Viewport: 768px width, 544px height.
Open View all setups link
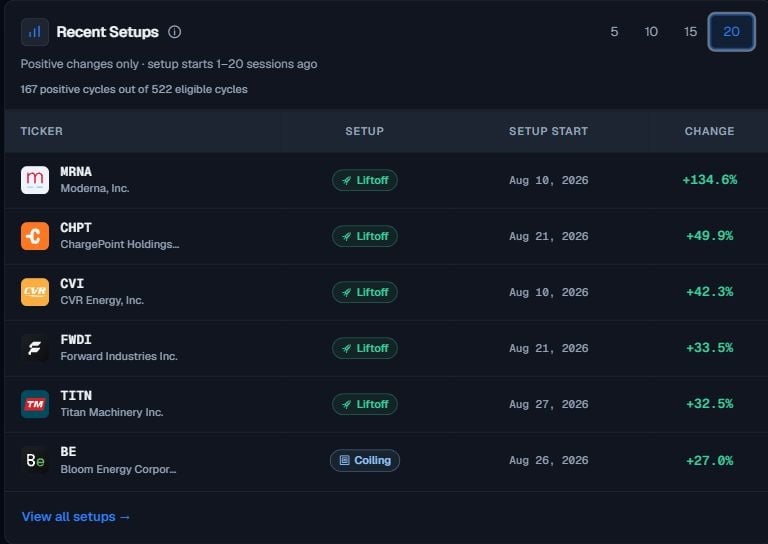click(x=76, y=517)
